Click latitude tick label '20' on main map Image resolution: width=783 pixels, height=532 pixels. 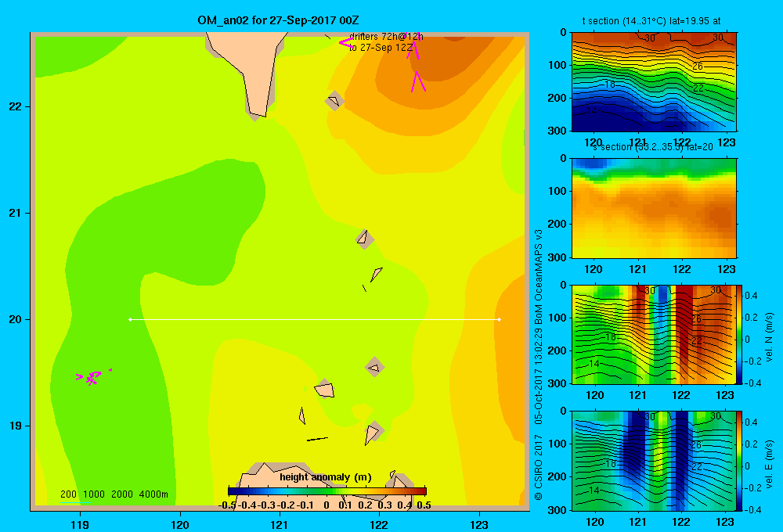(x=16, y=319)
